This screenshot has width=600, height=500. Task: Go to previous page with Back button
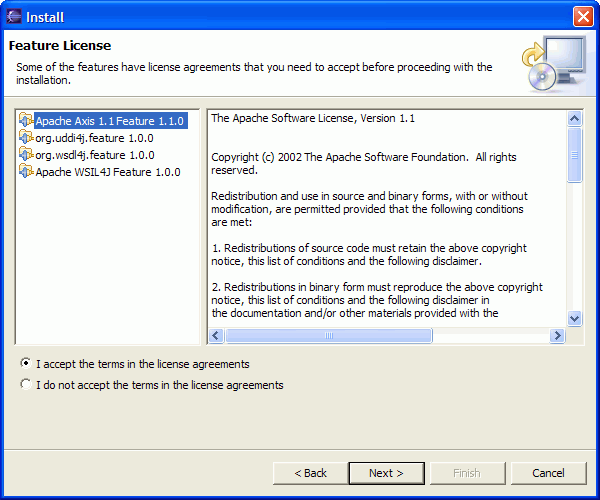[310, 473]
